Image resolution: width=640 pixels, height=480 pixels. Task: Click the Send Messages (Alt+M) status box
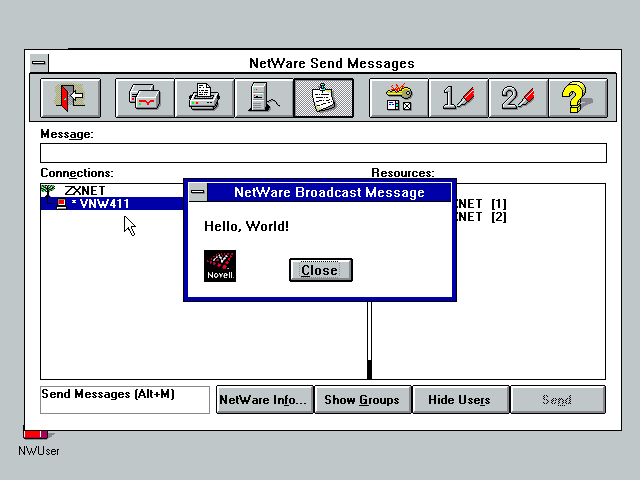click(125, 400)
